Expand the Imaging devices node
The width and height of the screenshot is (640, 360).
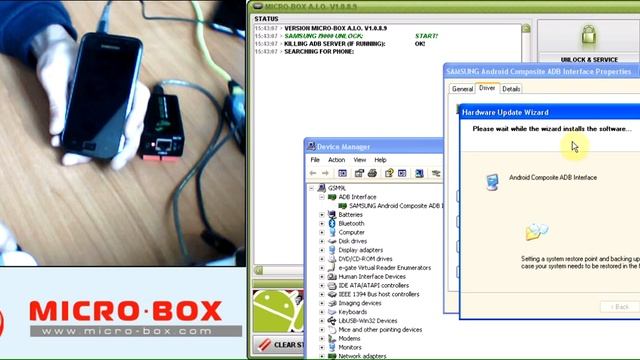coord(322,303)
